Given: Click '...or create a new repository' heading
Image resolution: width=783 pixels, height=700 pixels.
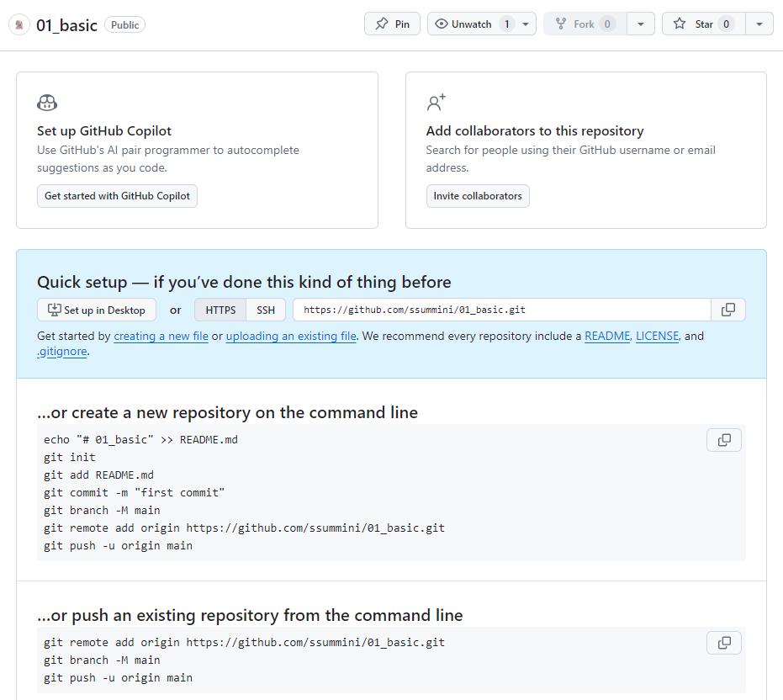Looking at the screenshot, I should (x=227, y=413).
